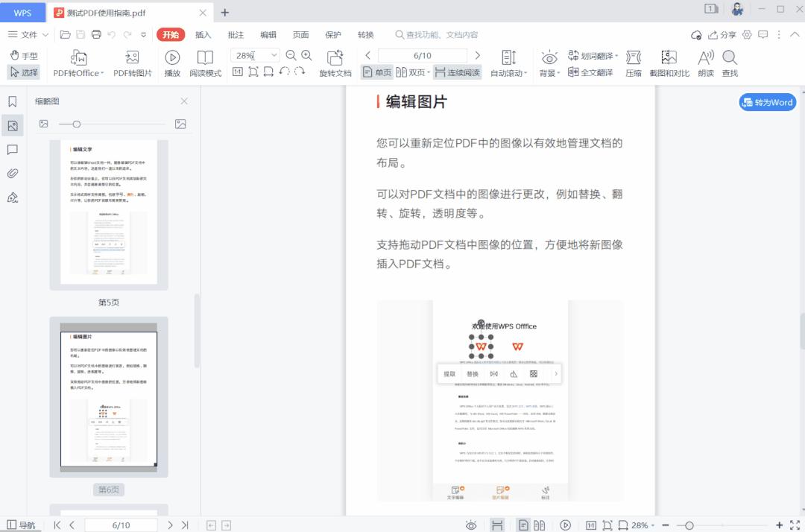Viewport: 805px width, 532px height.
Task: Toggle eye-protection mode in status bar
Action: (470, 525)
